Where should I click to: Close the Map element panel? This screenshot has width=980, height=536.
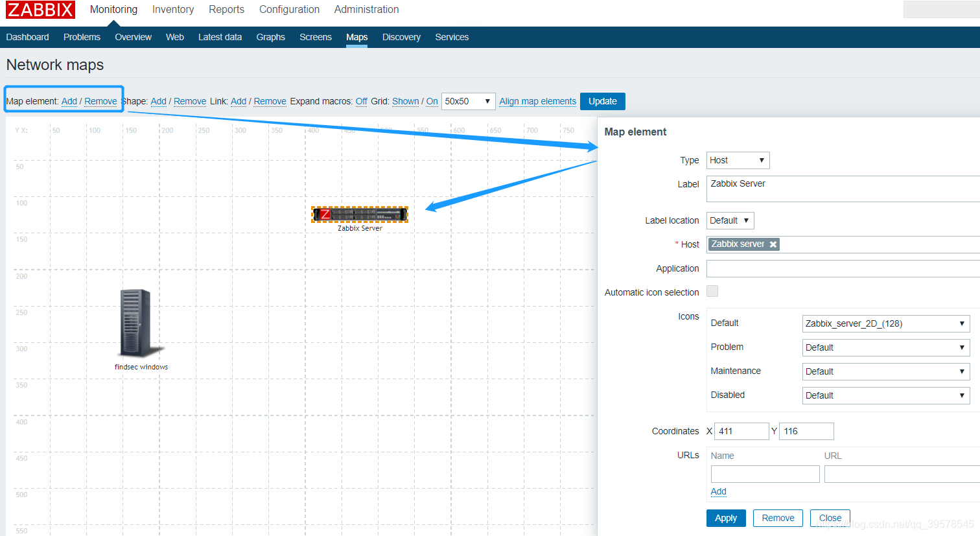pyautogui.click(x=830, y=518)
